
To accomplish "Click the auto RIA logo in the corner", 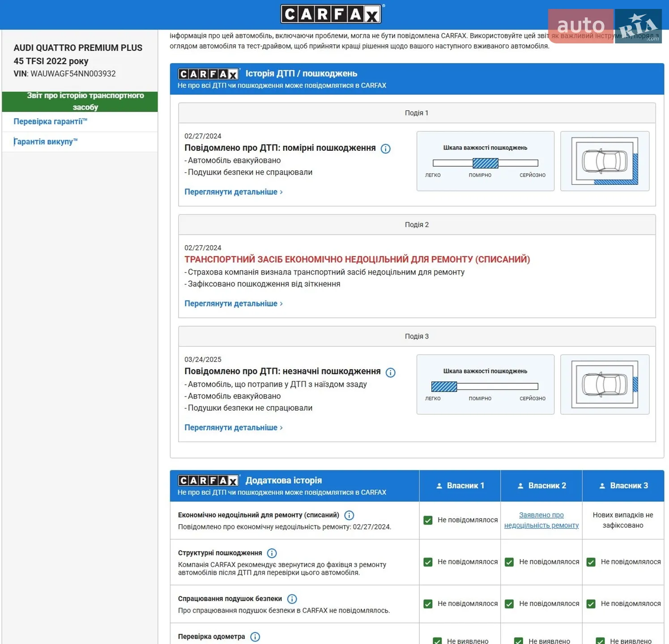I will (x=605, y=26).
